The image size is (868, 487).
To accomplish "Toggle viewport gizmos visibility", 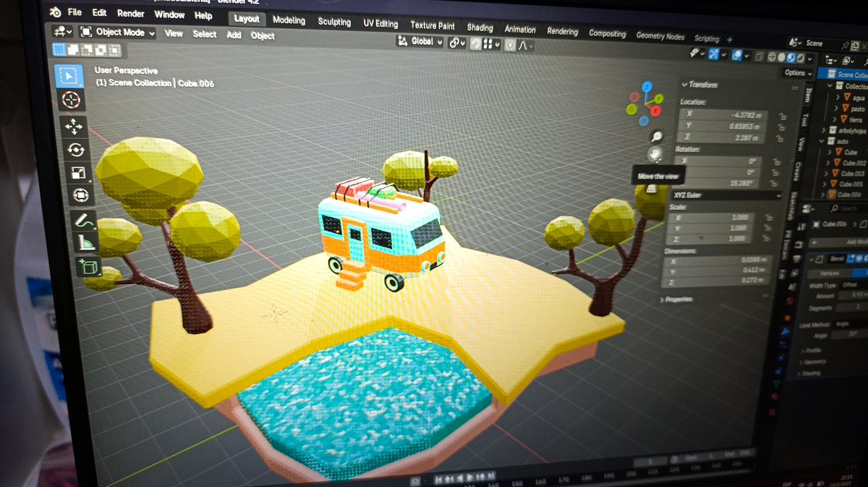I will [714, 54].
